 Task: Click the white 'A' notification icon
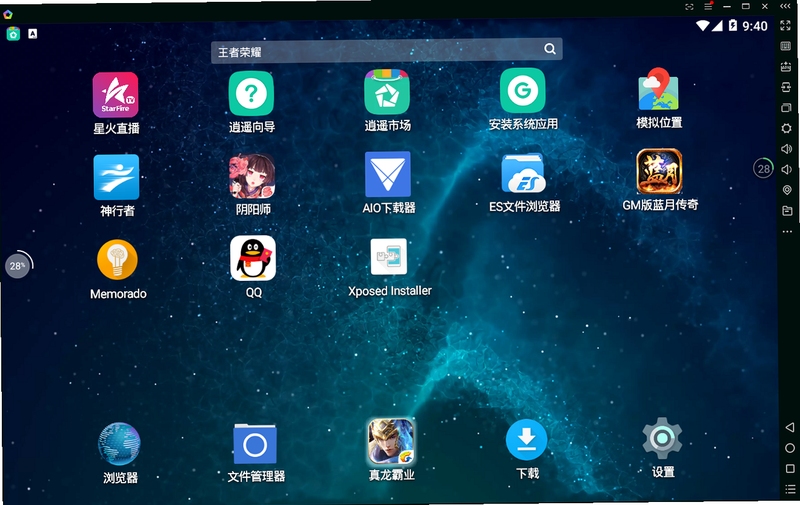33,34
